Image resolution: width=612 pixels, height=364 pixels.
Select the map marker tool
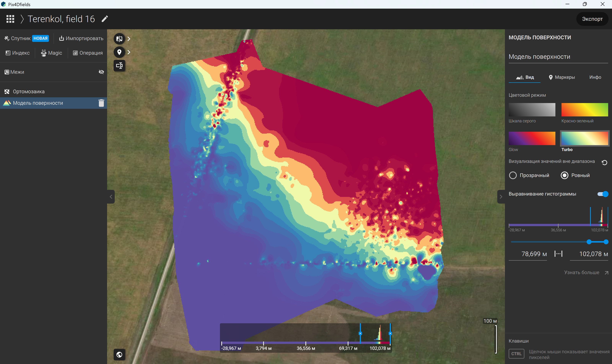119,52
